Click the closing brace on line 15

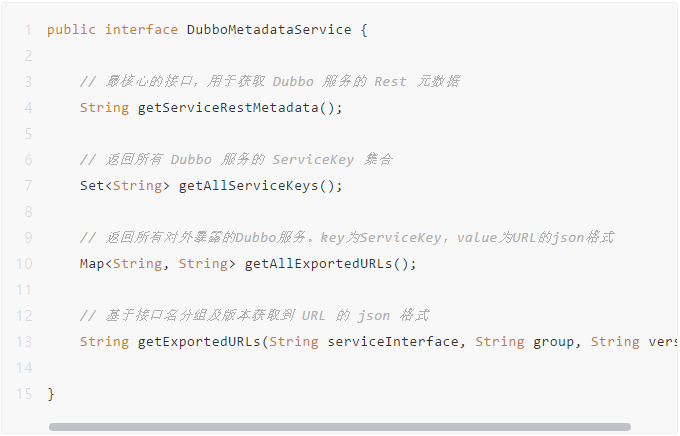coord(51,394)
